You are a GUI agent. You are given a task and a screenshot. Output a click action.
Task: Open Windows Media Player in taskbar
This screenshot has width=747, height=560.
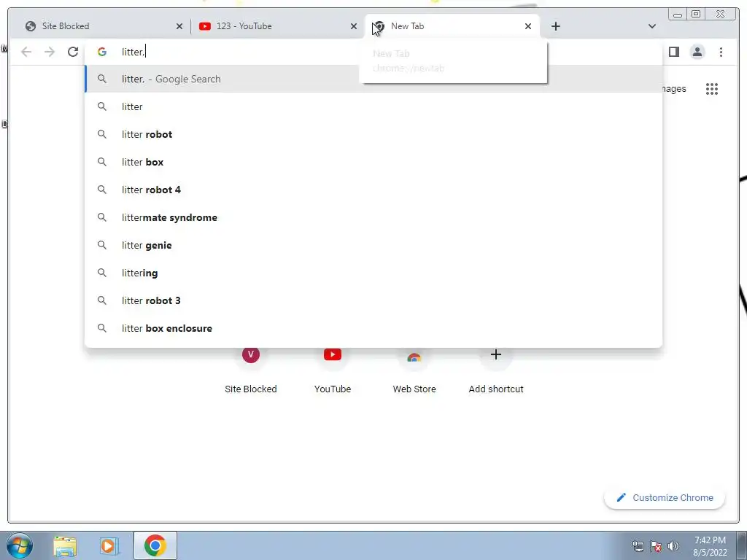[x=109, y=545]
